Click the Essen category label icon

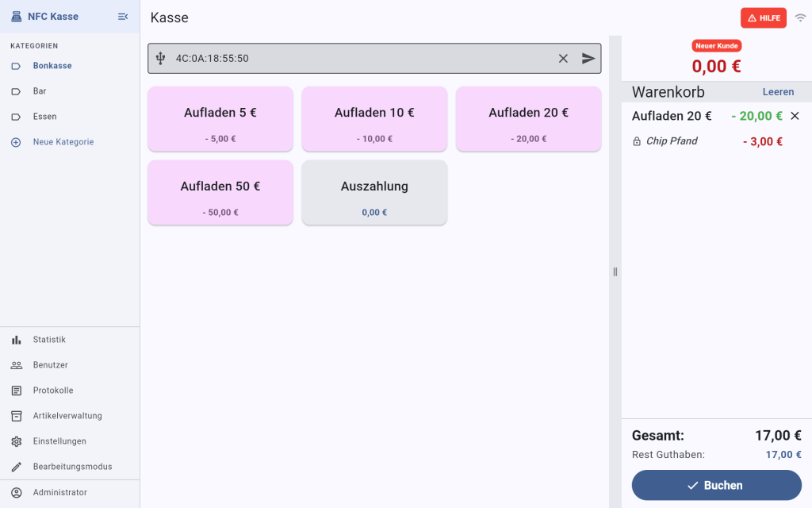pos(16,117)
